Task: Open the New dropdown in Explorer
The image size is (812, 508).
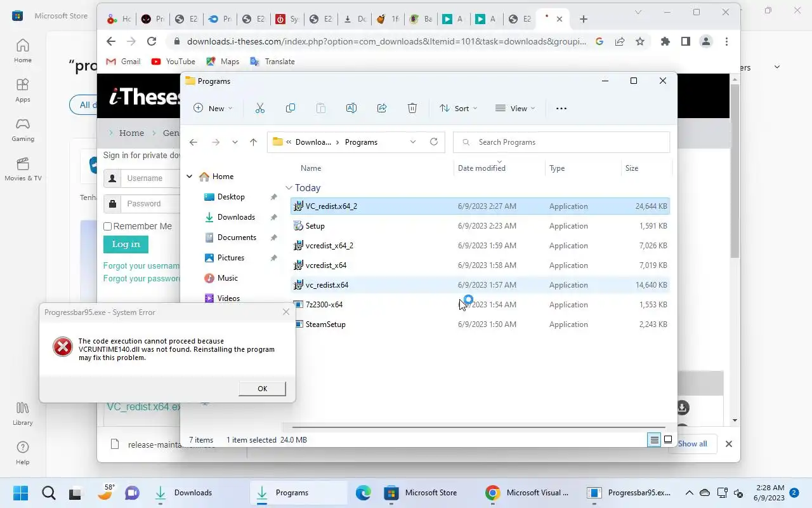Action: tap(213, 109)
